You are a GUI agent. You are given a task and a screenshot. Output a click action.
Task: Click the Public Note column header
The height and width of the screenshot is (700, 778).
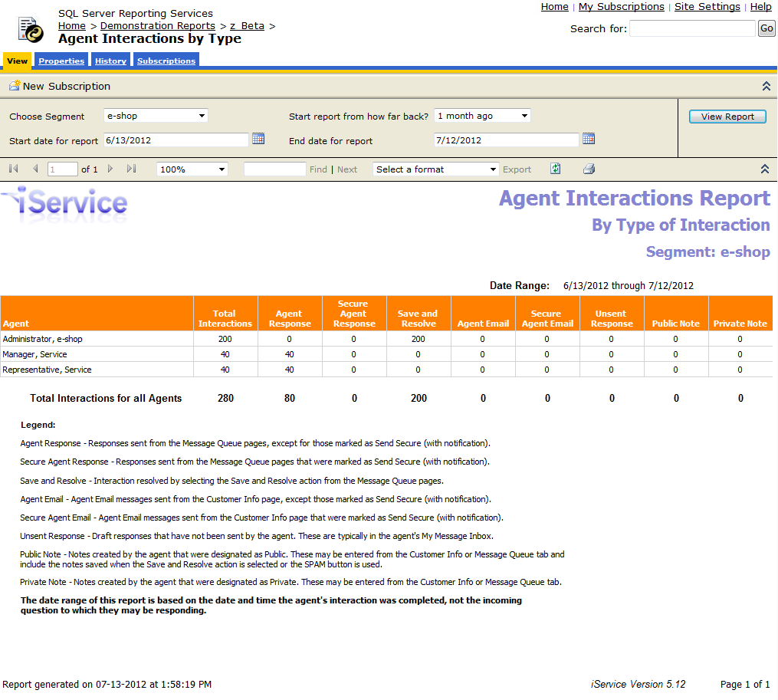click(x=676, y=314)
